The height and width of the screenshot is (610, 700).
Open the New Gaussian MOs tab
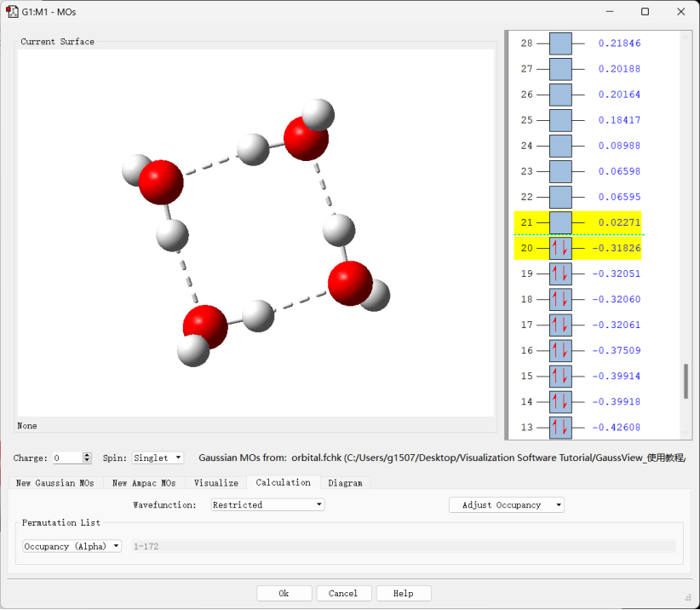pos(55,483)
